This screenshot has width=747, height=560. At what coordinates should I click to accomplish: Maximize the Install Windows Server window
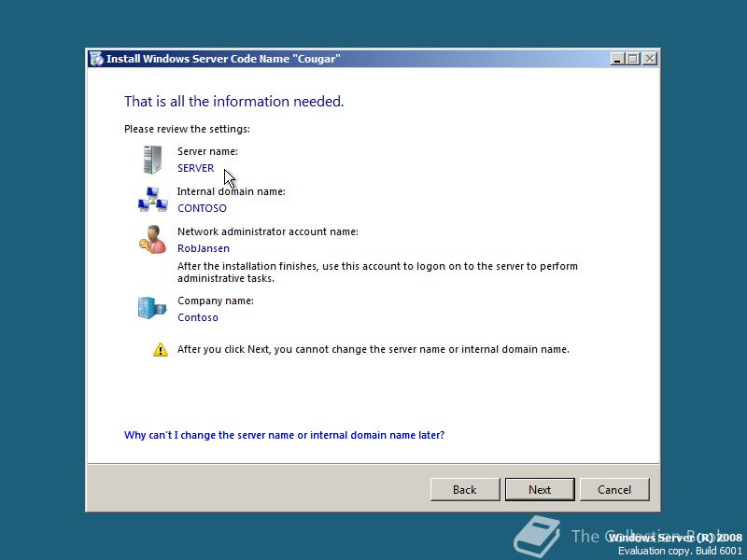point(633,59)
